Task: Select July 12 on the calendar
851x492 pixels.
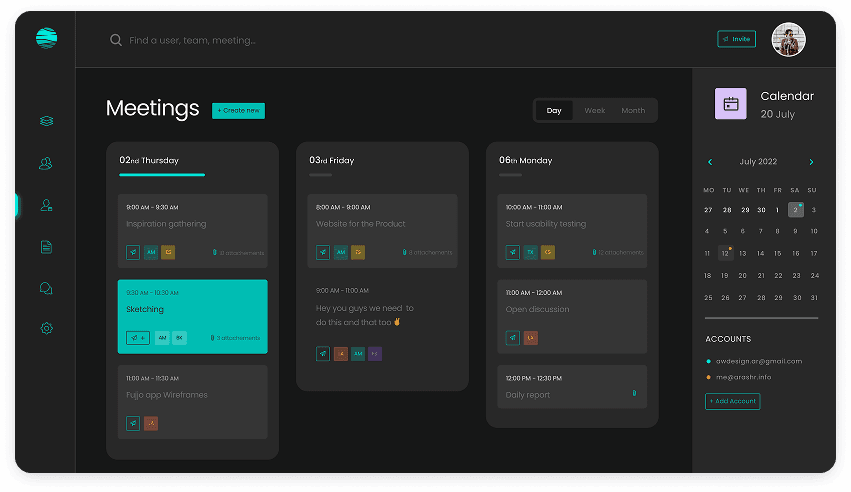Action: click(x=725, y=253)
